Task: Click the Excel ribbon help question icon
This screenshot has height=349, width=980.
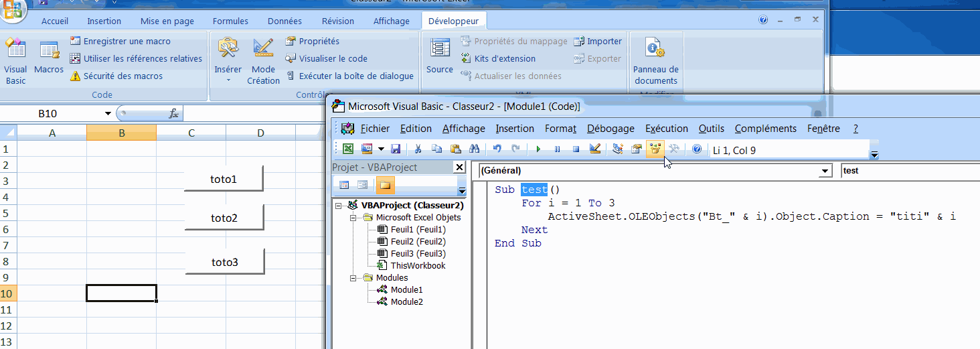Action: (x=763, y=20)
